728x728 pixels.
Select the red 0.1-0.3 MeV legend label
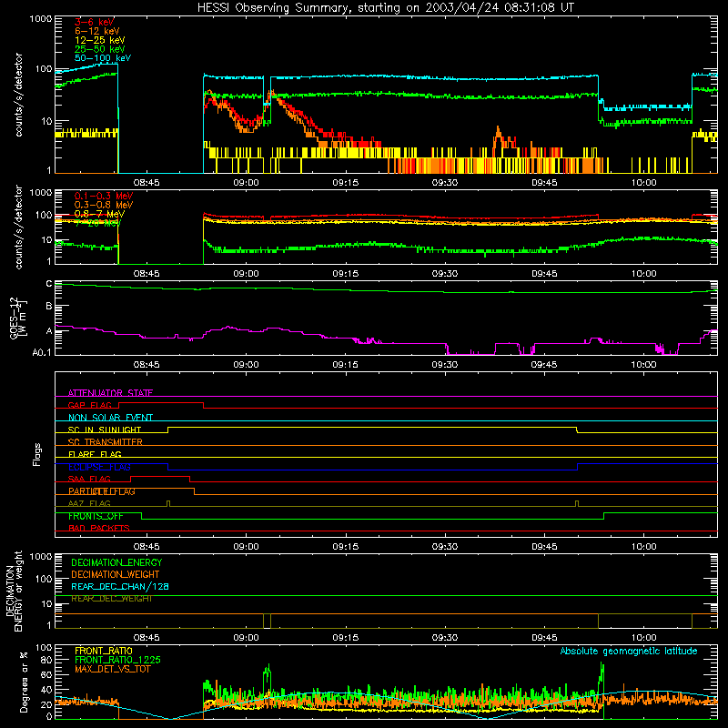pos(104,196)
